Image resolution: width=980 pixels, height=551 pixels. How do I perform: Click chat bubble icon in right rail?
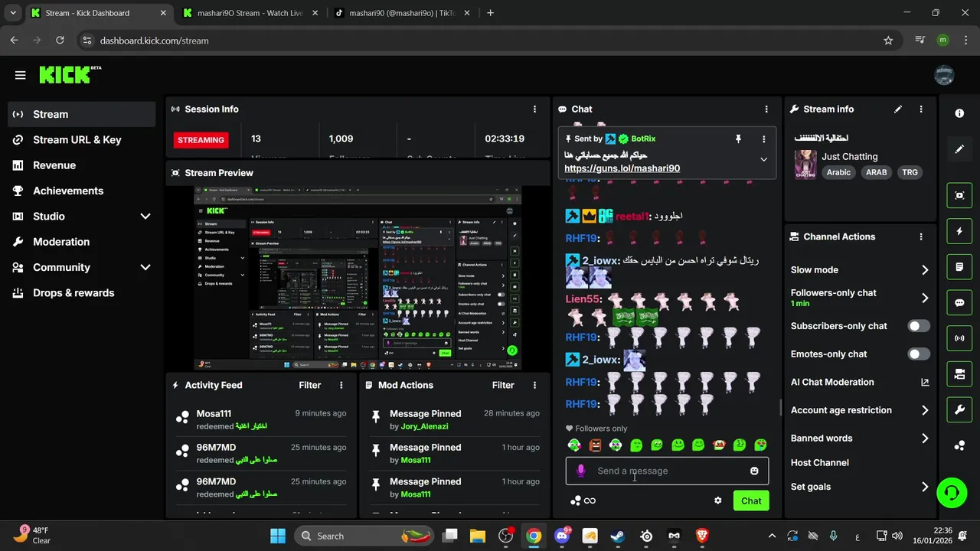[959, 302]
